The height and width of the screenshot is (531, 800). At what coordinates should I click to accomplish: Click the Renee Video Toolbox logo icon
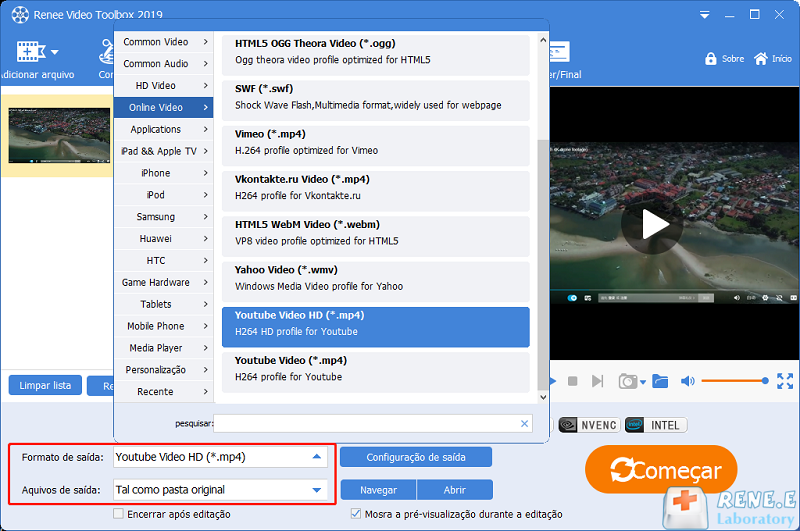(x=20, y=15)
